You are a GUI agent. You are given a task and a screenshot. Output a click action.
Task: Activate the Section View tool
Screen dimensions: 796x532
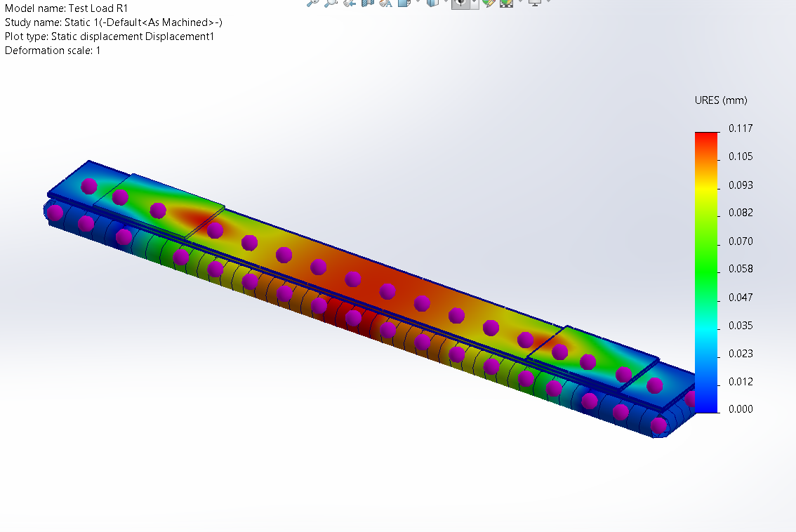tap(368, 3)
